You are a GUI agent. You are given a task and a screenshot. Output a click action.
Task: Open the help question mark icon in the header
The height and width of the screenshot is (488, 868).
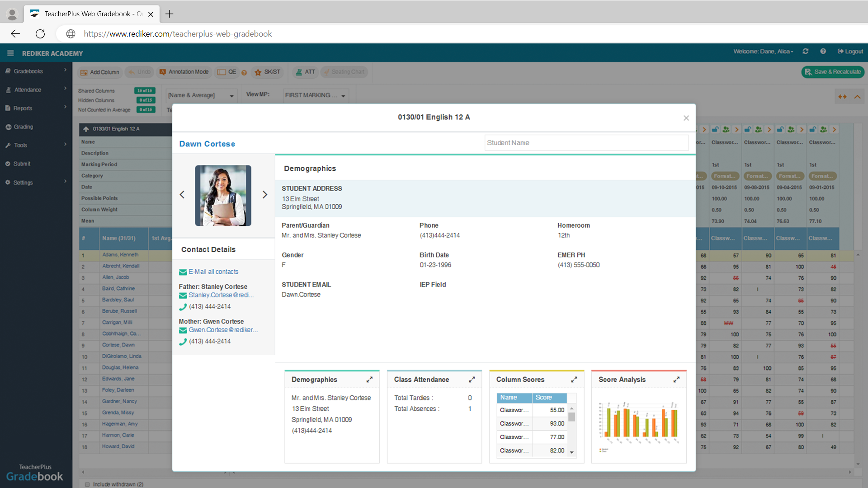[x=823, y=52]
